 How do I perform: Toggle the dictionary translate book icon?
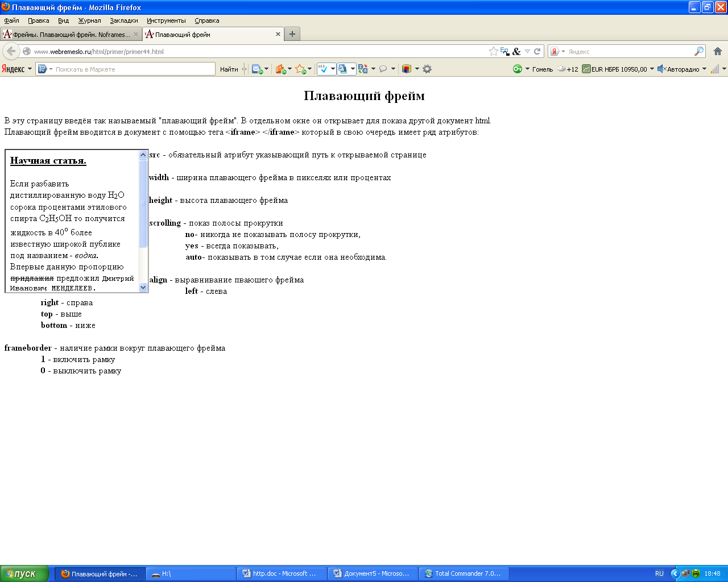[343, 69]
